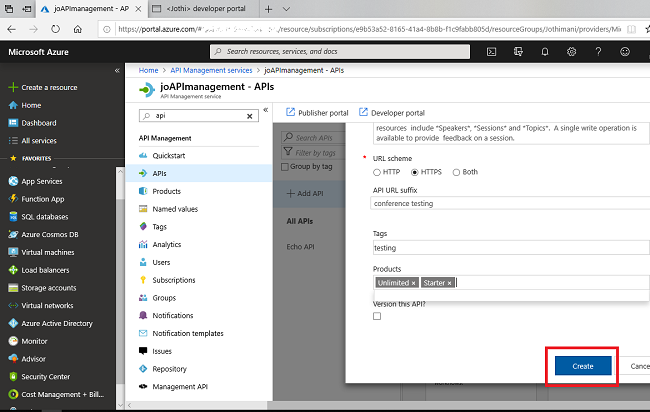
Task: Open Azure Cosmos DB favorite
Action: (x=43, y=235)
